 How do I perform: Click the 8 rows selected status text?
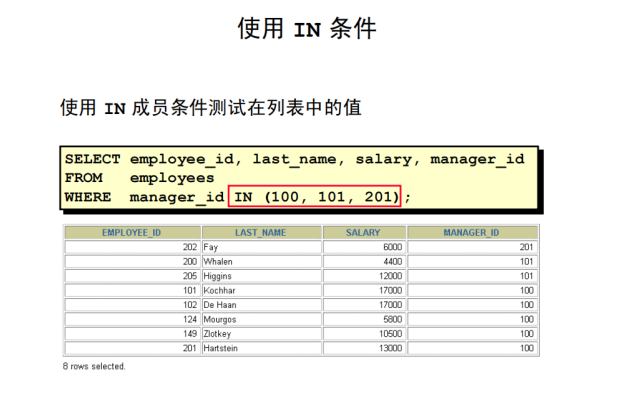pyautogui.click(x=94, y=366)
